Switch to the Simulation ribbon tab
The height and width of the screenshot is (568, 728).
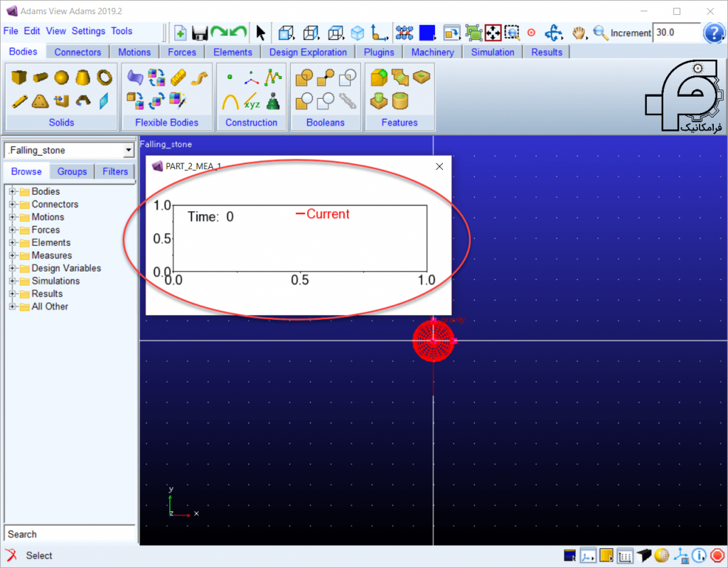493,52
